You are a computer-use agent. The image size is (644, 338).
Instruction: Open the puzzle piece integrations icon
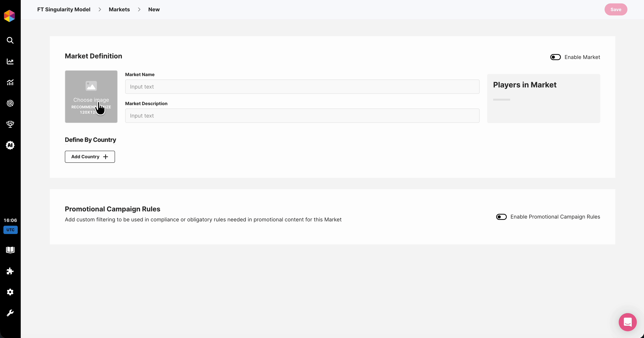coord(10,271)
